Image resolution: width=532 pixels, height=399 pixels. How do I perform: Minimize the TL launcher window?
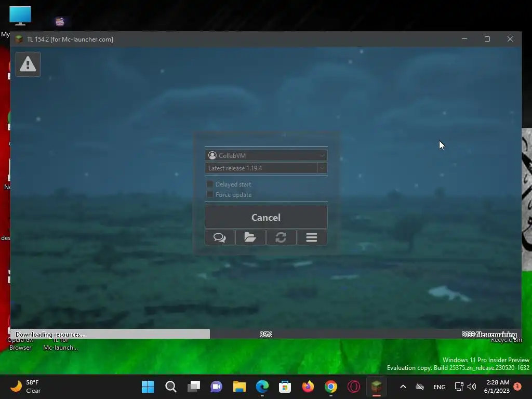(x=464, y=39)
